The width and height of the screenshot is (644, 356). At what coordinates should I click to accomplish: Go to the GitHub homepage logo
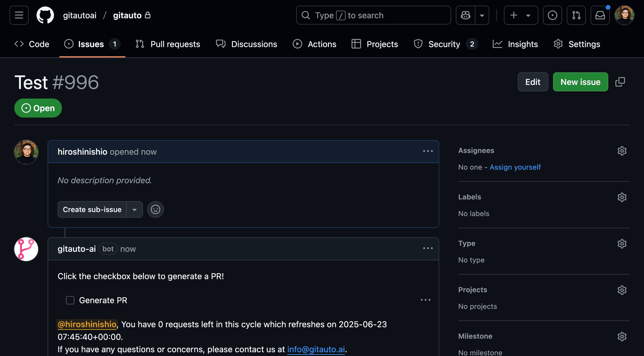click(x=45, y=15)
